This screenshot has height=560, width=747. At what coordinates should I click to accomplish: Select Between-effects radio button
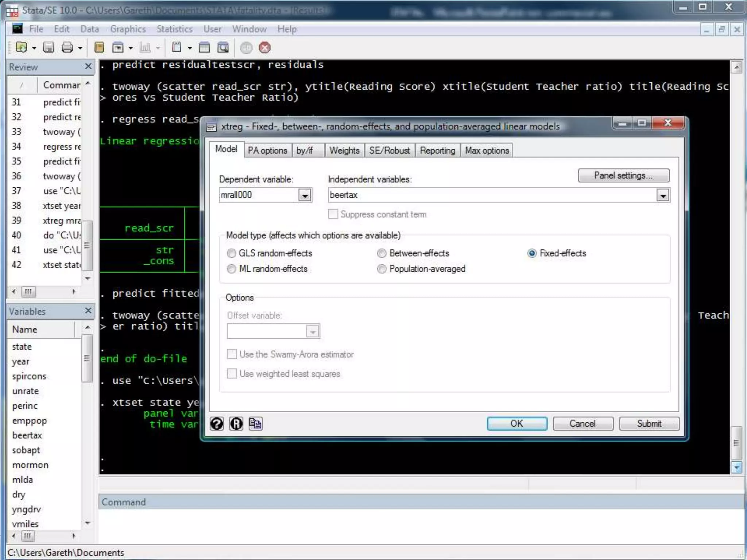(382, 253)
